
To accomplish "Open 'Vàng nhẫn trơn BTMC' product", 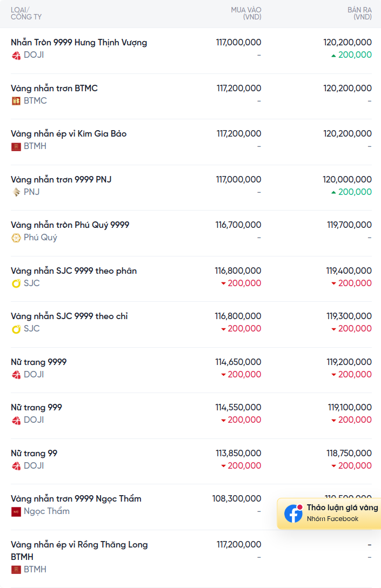I will (54, 88).
